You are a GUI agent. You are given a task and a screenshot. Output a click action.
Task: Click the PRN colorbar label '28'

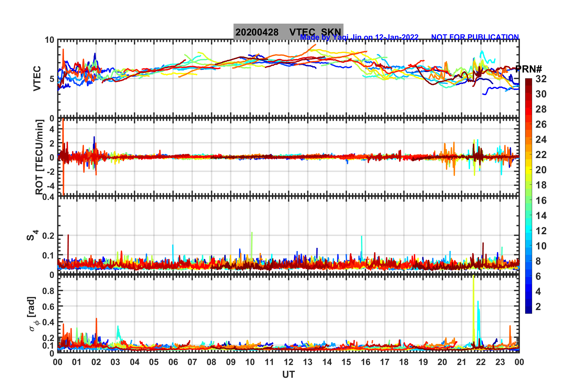pyautogui.click(x=541, y=109)
